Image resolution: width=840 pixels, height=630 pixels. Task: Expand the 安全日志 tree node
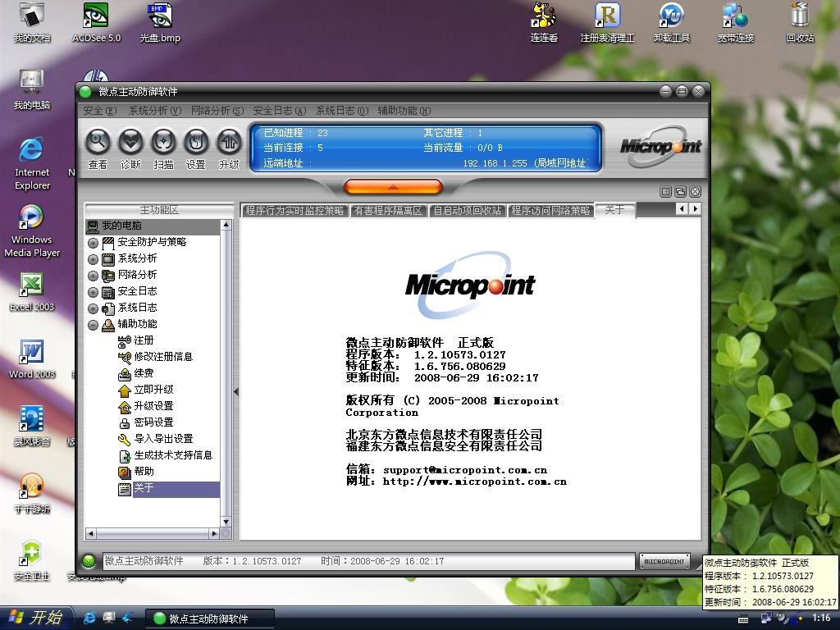coord(93,293)
